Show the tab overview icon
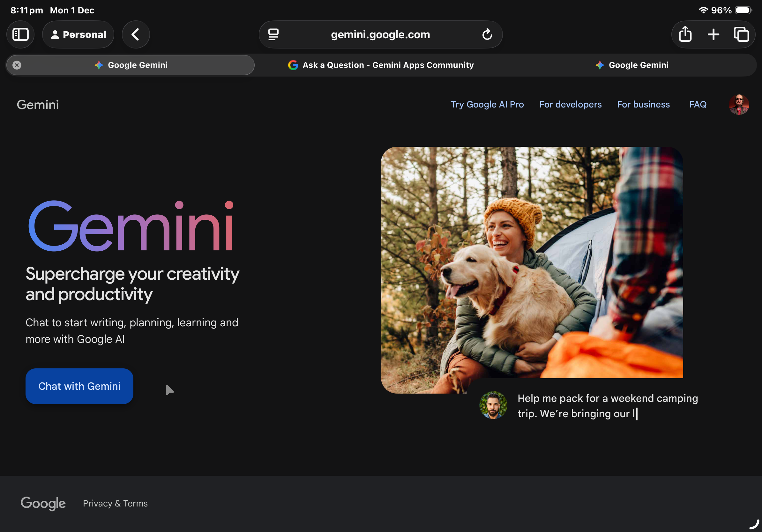Image resolution: width=762 pixels, height=532 pixels. (741, 34)
